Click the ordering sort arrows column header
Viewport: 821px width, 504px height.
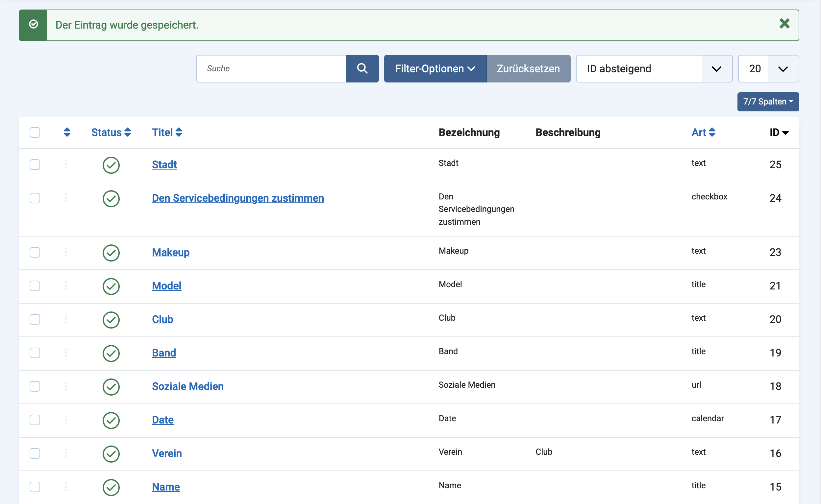(x=67, y=132)
